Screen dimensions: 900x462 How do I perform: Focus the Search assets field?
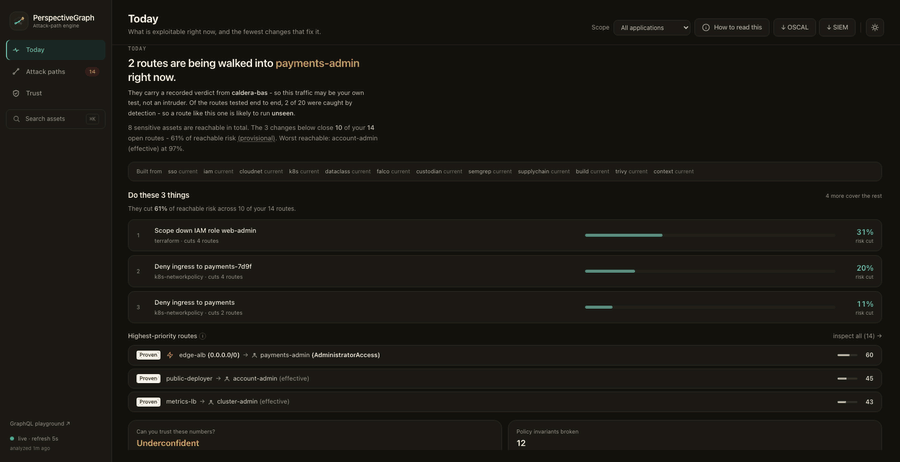56,119
